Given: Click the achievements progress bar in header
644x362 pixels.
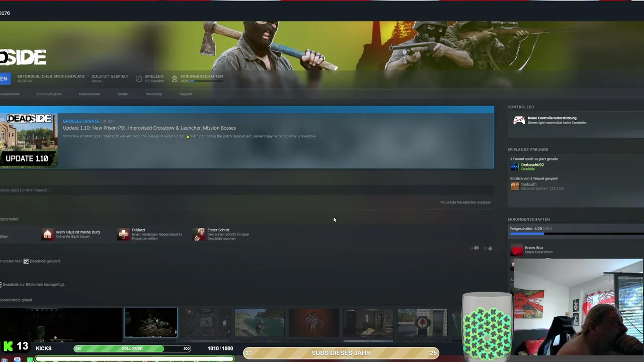Looking at the screenshot, I should click(x=206, y=81).
